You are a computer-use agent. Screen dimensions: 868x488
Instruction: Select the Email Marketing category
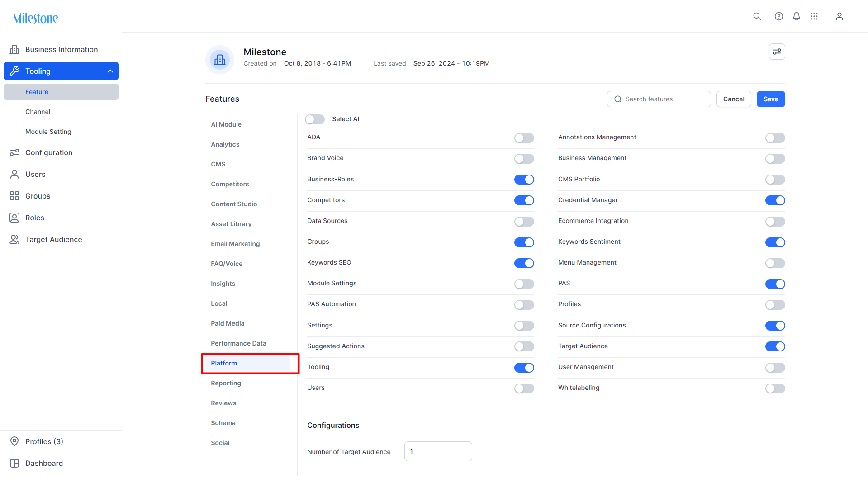[235, 244]
